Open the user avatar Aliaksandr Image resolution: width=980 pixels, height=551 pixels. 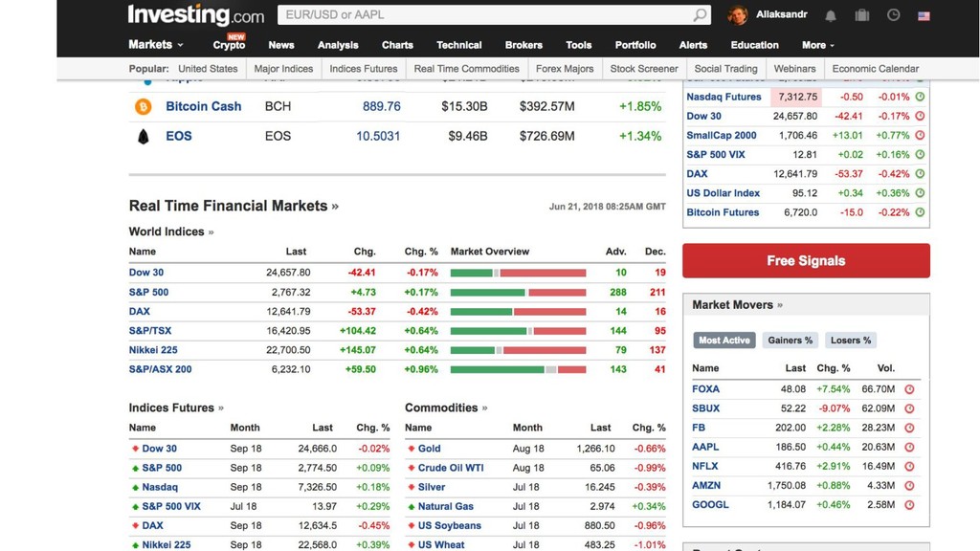tap(738, 15)
